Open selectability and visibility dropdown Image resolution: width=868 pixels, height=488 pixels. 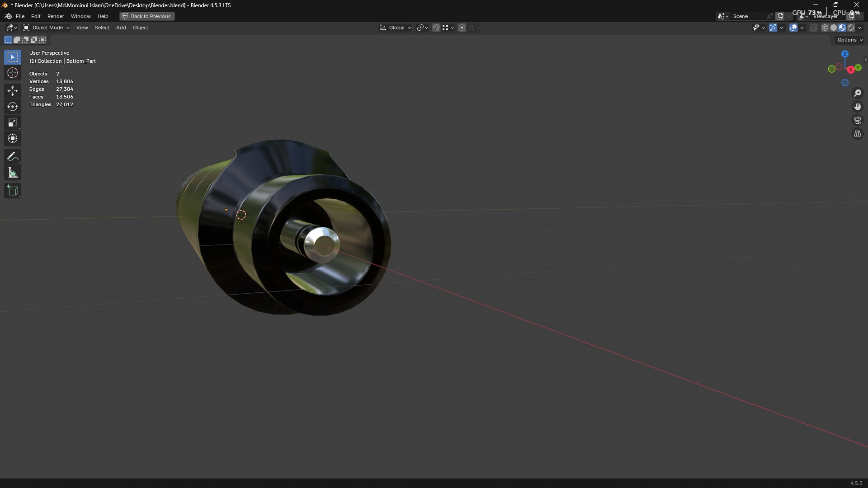[759, 28]
